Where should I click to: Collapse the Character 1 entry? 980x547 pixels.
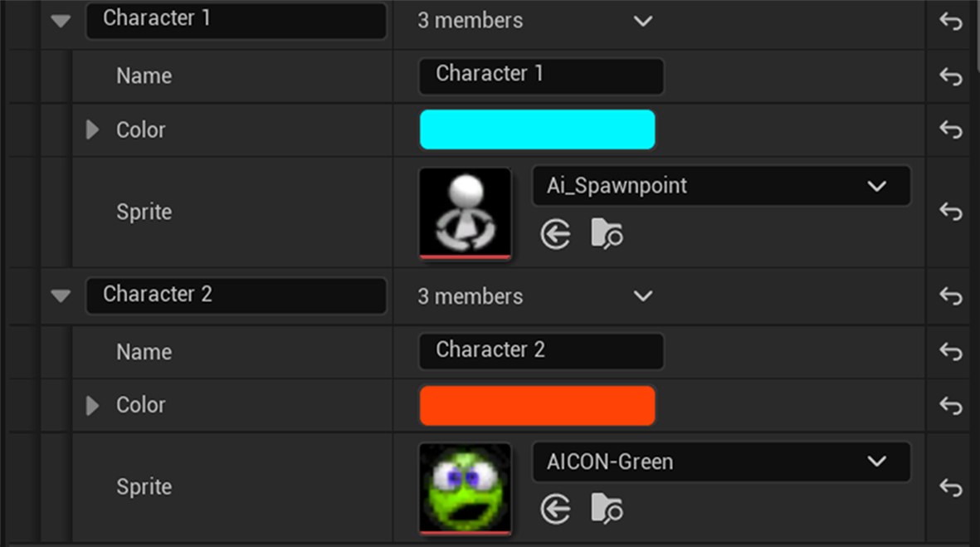pos(61,21)
